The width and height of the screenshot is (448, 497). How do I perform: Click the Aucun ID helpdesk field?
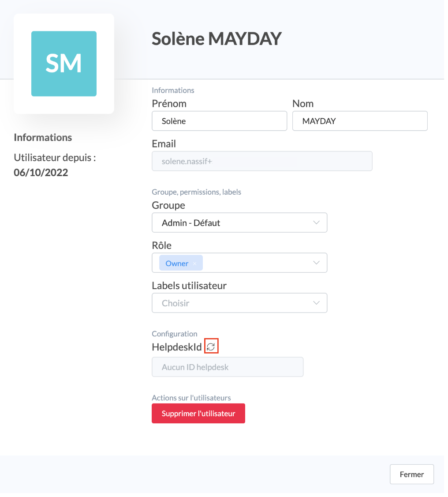(x=228, y=367)
